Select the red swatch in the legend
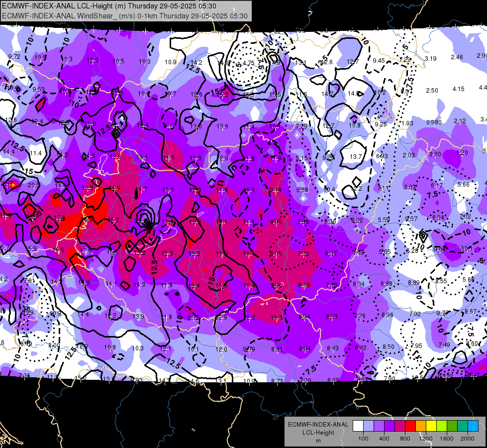 410,426
